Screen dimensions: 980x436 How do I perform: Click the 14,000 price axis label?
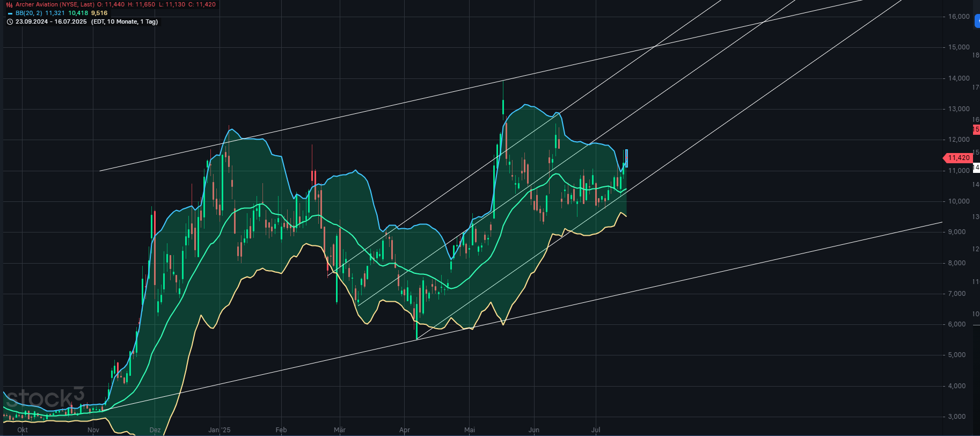[x=959, y=78]
